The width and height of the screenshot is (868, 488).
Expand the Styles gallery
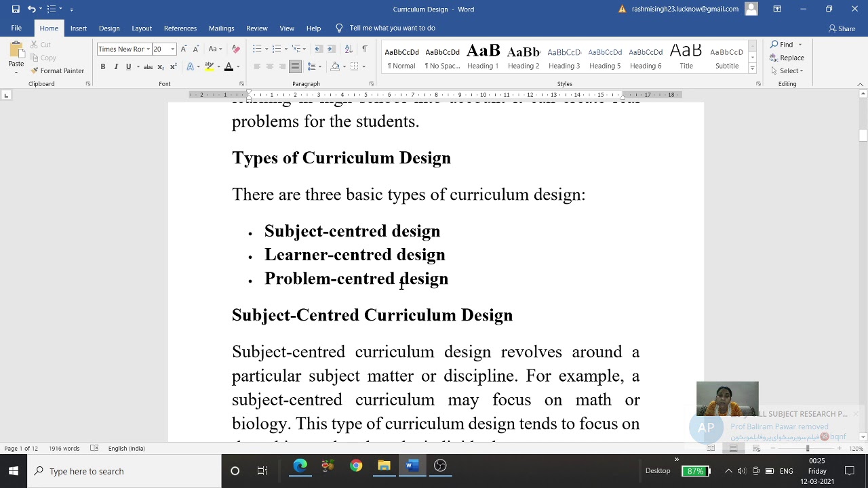pos(752,68)
